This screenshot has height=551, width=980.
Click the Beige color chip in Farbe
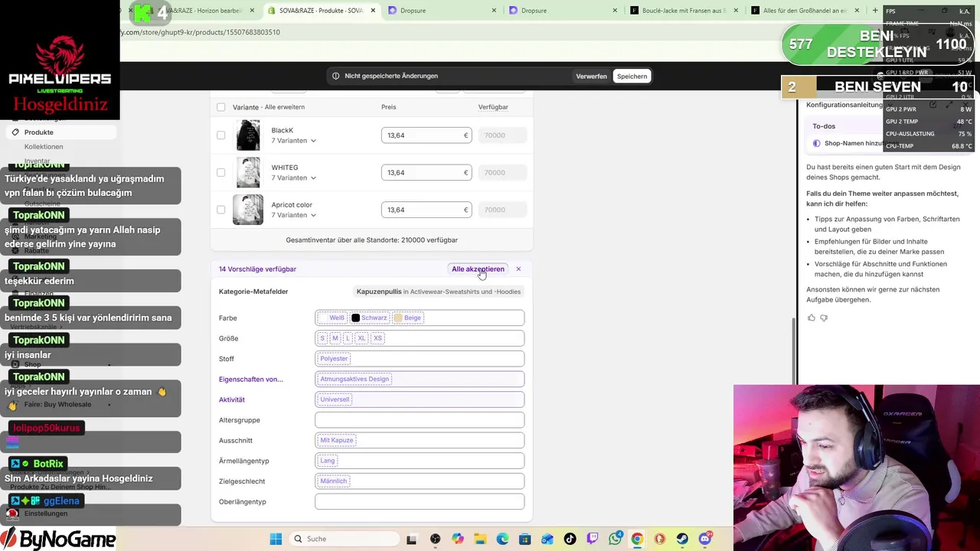click(x=408, y=318)
